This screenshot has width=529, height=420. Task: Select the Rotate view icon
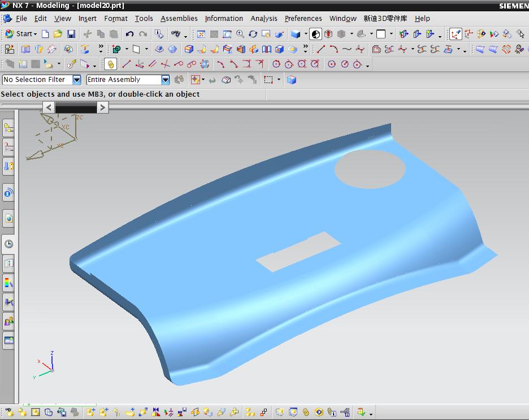coord(253,34)
